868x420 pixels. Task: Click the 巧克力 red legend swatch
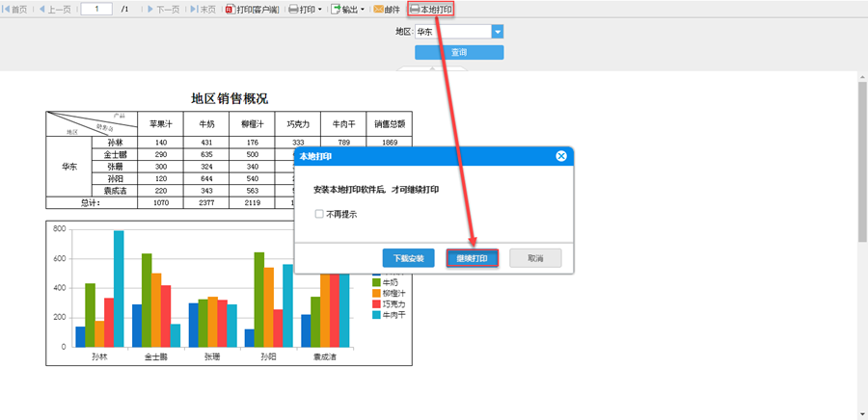coord(376,304)
